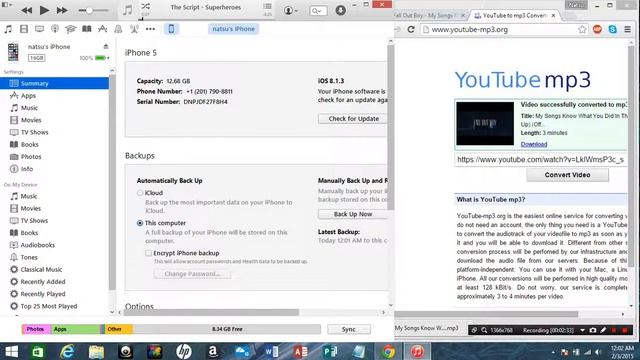Skip to previous track in iTunes
Viewport: 640px width, 360px height.
tap(27, 10)
